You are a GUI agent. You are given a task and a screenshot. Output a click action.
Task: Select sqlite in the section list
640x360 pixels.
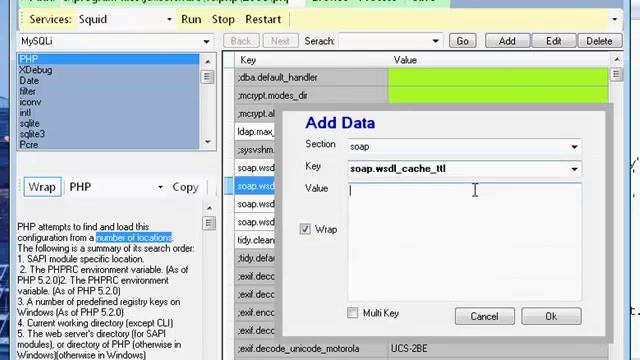[x=108, y=123]
